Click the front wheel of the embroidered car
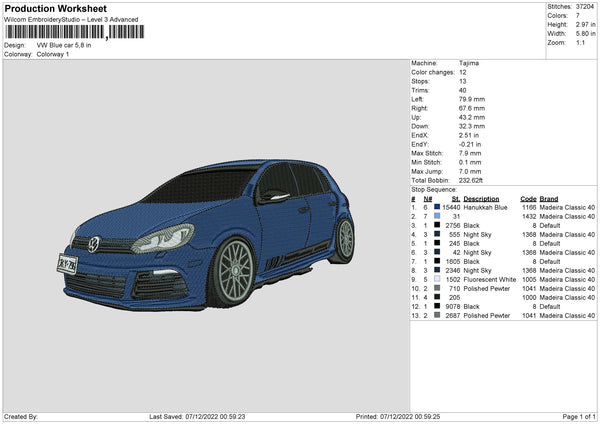The image size is (600, 424). pos(237,270)
